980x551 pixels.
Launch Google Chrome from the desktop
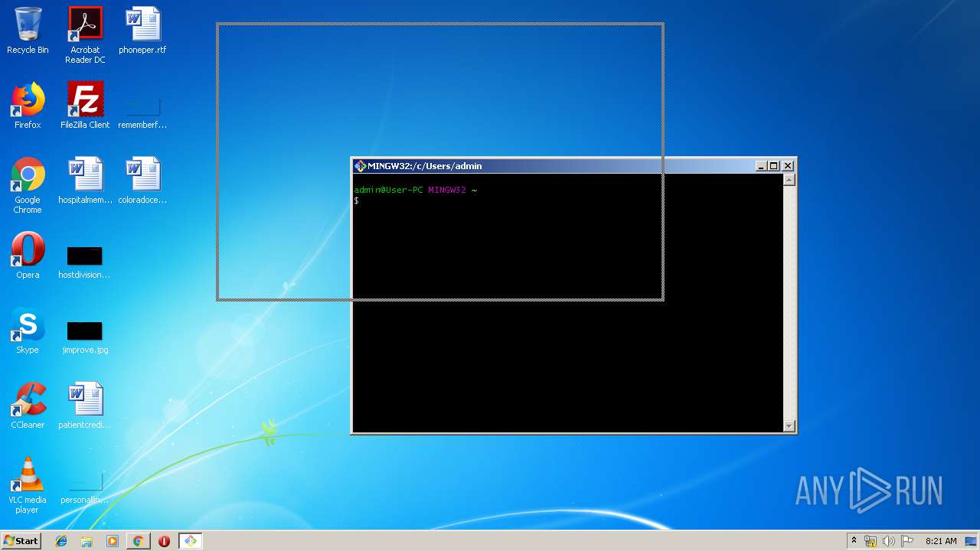[x=28, y=186]
